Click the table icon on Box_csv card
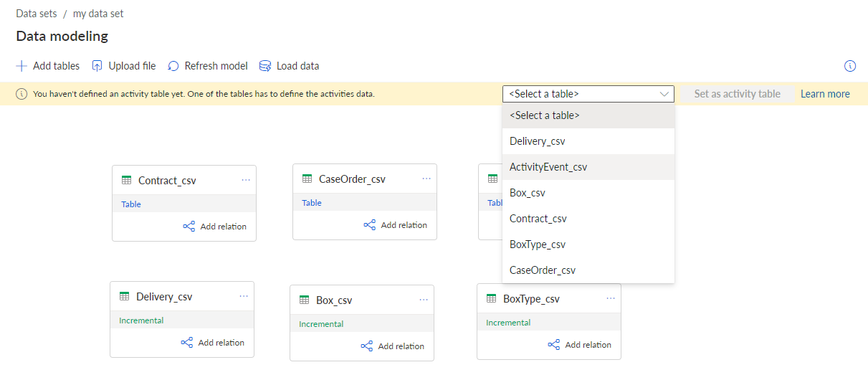This screenshot has width=868, height=380. tap(305, 300)
